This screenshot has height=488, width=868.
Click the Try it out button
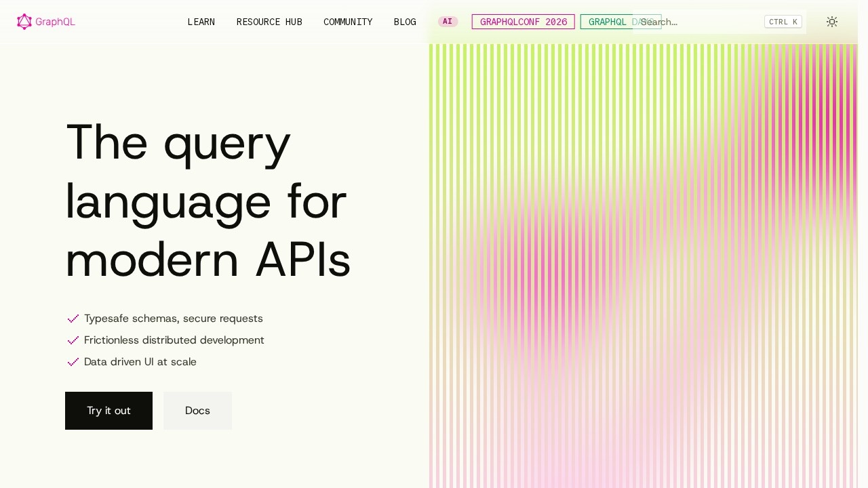[x=108, y=411]
